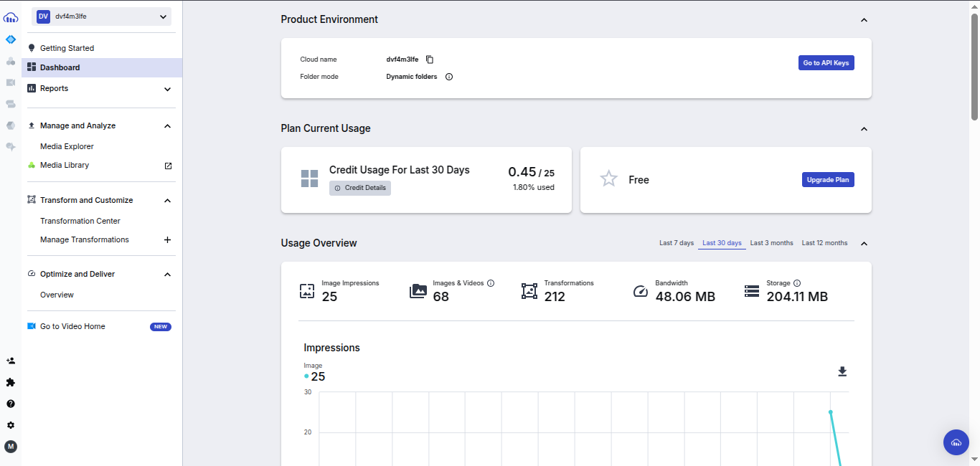Copy the cloud name dvf4m3lfe

pyautogui.click(x=430, y=60)
